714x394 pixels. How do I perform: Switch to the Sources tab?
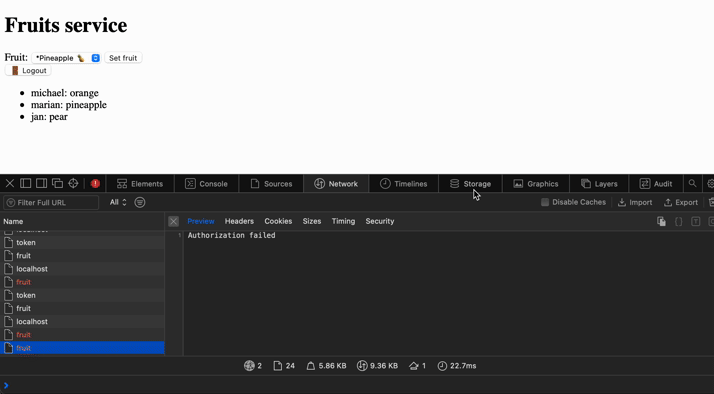coord(271,184)
